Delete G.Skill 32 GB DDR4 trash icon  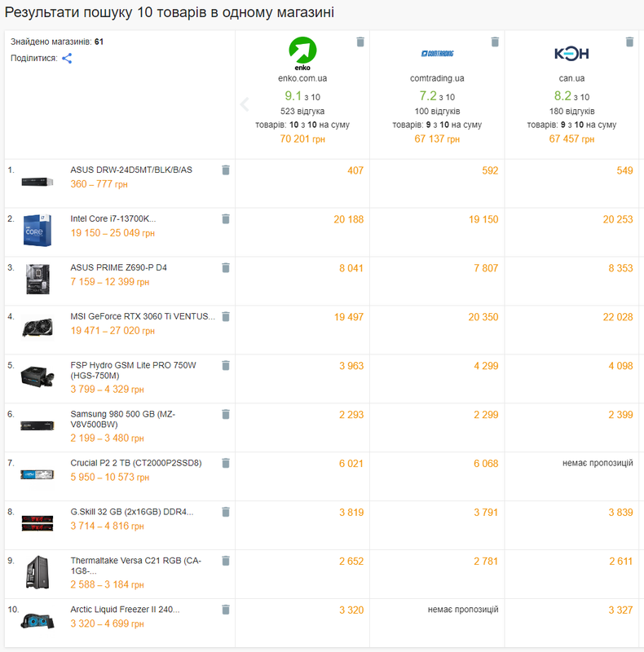(x=226, y=512)
